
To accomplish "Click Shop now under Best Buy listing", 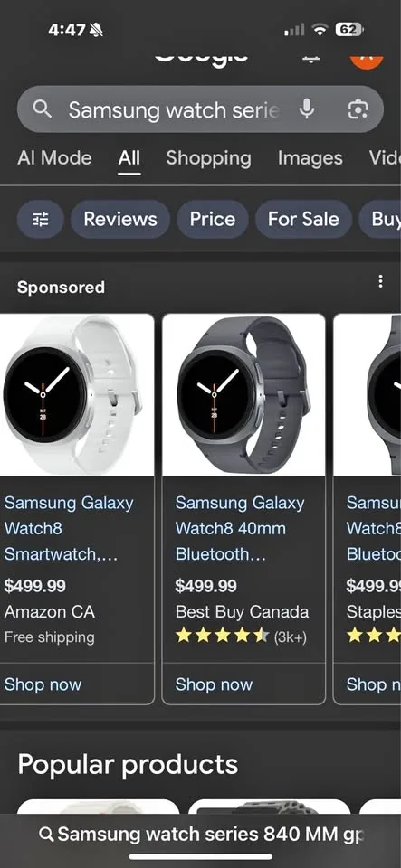I will point(214,684).
